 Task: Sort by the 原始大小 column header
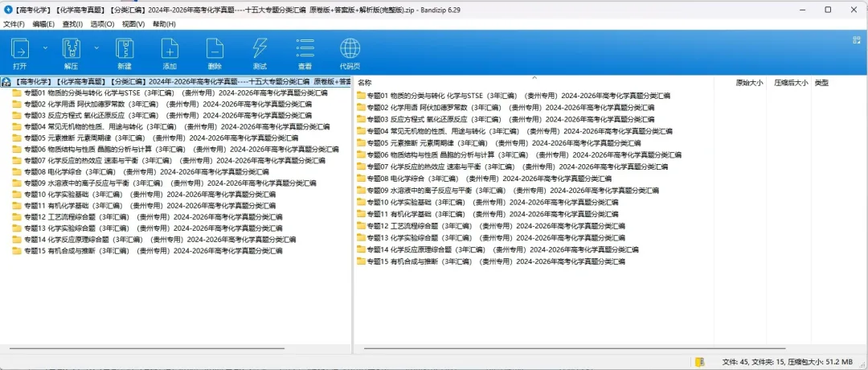(x=749, y=83)
